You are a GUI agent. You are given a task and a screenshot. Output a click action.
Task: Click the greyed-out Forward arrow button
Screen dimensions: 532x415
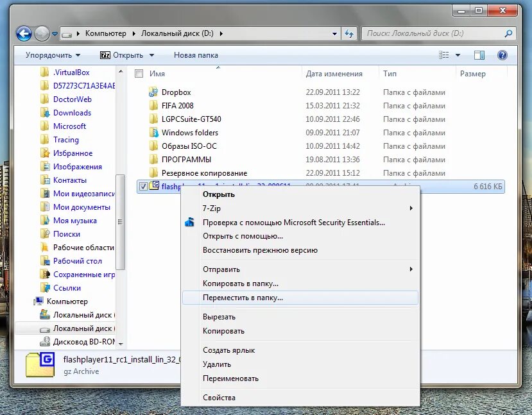click(x=42, y=33)
